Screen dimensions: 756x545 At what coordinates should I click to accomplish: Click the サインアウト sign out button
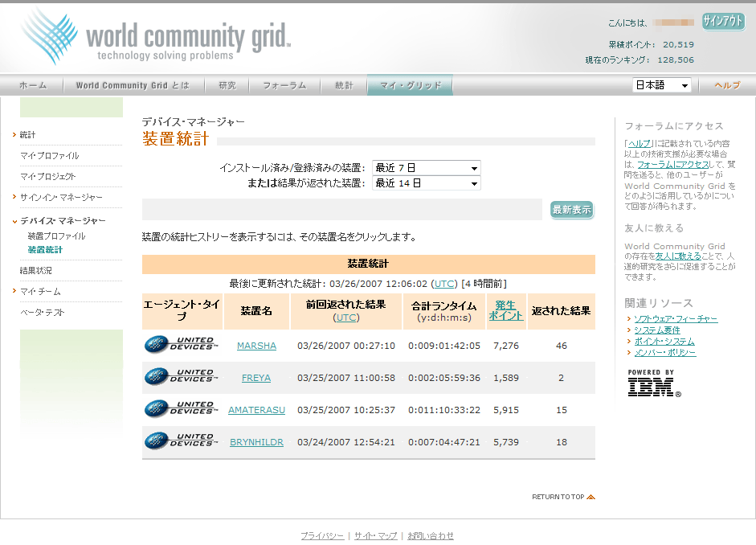(x=722, y=22)
